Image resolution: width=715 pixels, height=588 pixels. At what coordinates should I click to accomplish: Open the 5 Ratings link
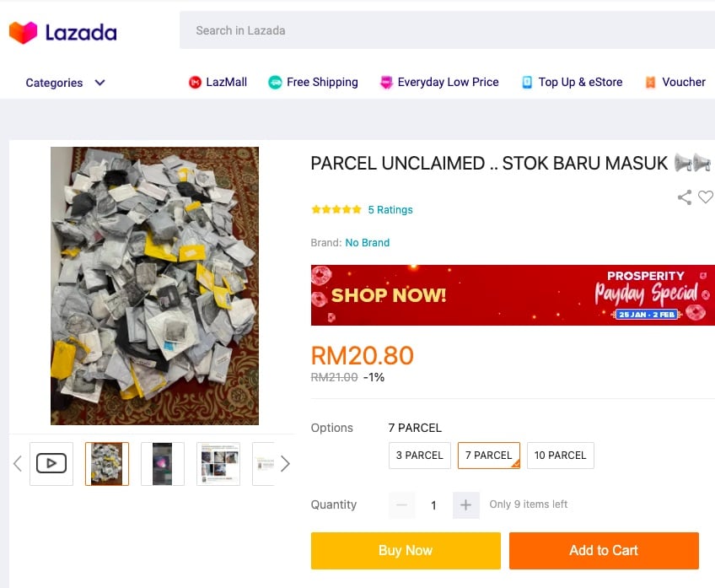pos(390,210)
